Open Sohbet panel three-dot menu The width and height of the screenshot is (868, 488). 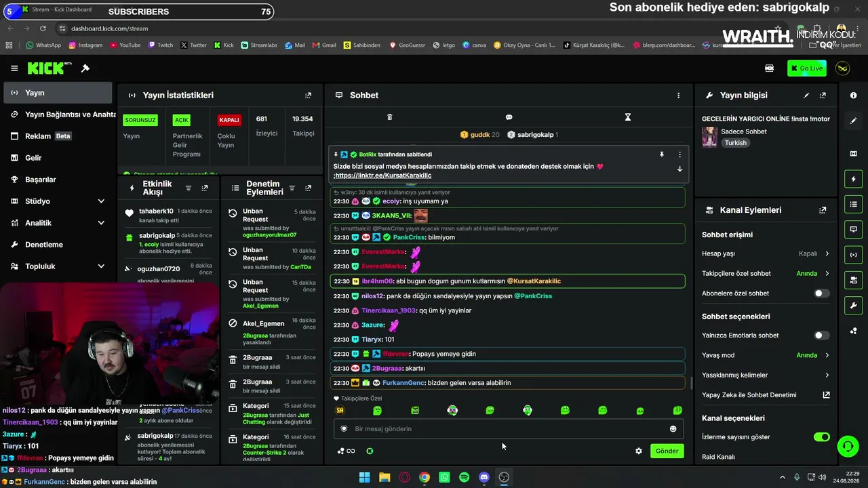[678, 96]
